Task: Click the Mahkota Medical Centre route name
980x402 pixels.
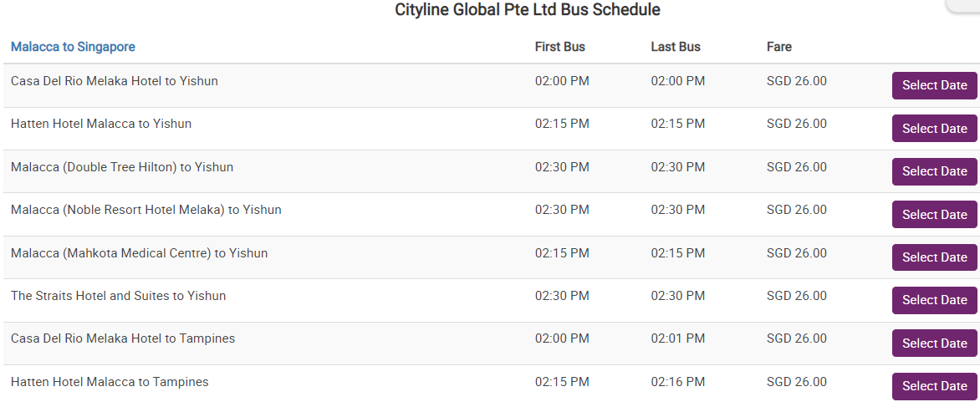Action: tap(139, 253)
